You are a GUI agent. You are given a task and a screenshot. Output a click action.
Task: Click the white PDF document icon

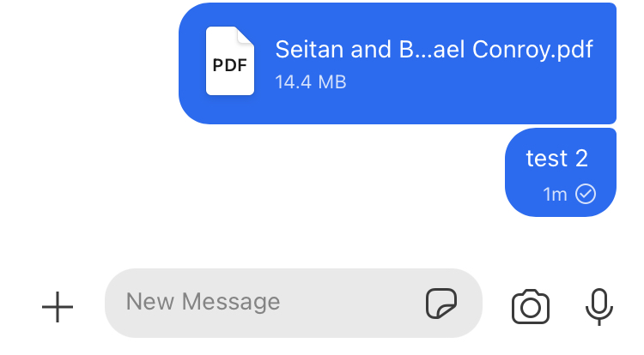coord(230,61)
